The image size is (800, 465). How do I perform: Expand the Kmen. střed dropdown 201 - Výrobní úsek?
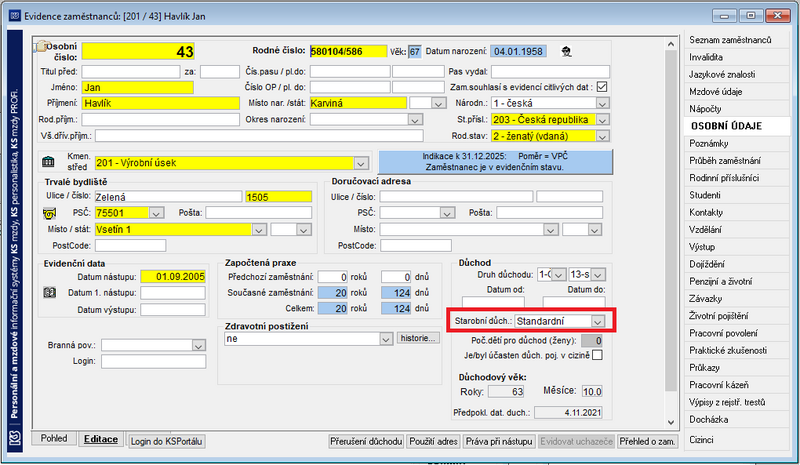[361, 163]
